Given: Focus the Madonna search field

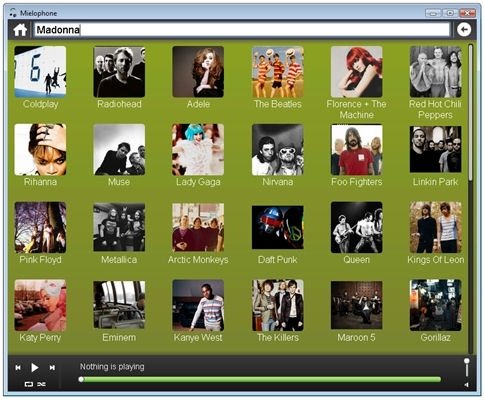Looking at the screenshot, I should click(x=242, y=30).
